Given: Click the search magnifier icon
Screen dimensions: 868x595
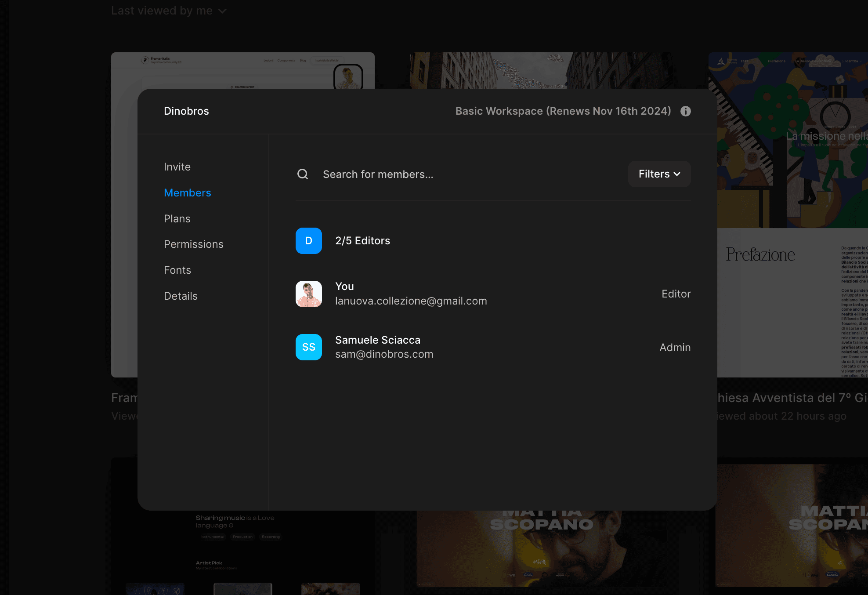Looking at the screenshot, I should [303, 174].
